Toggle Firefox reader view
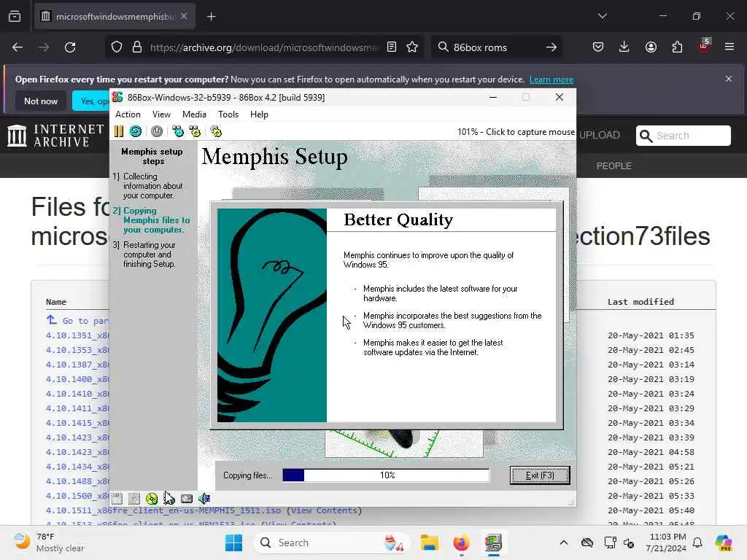Image resolution: width=747 pixels, height=560 pixels. [392, 47]
